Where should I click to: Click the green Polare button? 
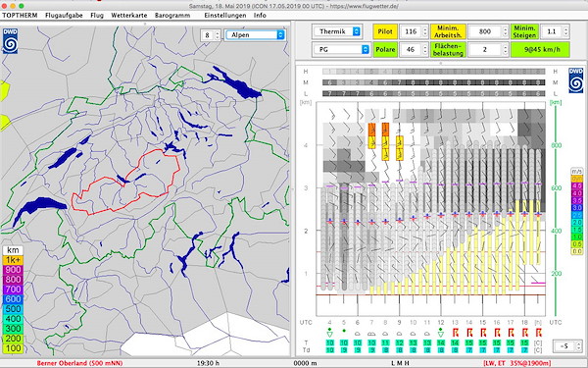[385, 50]
